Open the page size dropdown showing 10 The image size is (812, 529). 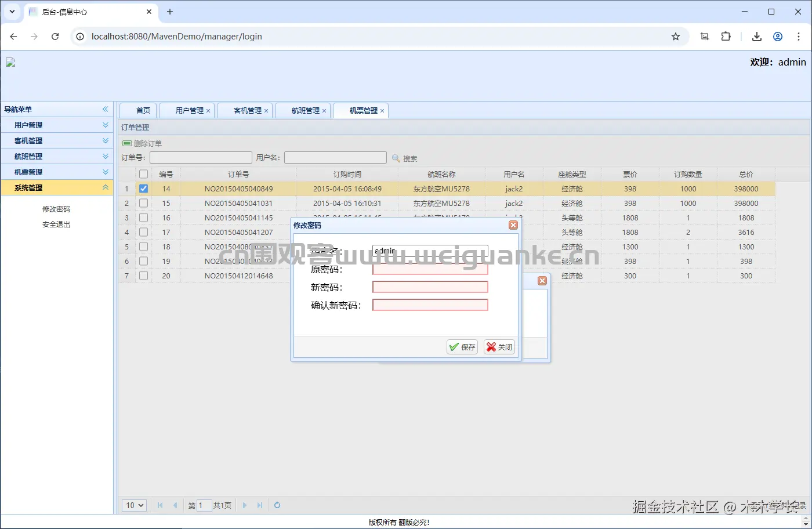click(x=135, y=505)
